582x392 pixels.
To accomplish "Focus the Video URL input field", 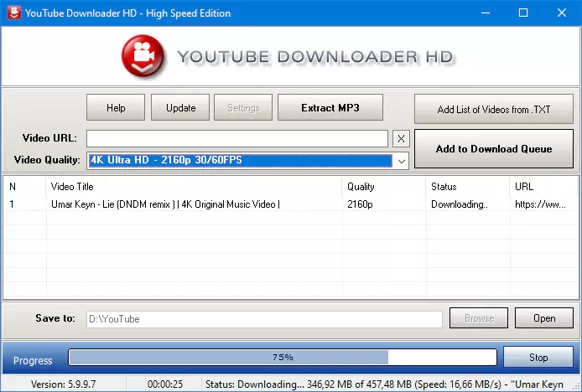I will (x=236, y=138).
